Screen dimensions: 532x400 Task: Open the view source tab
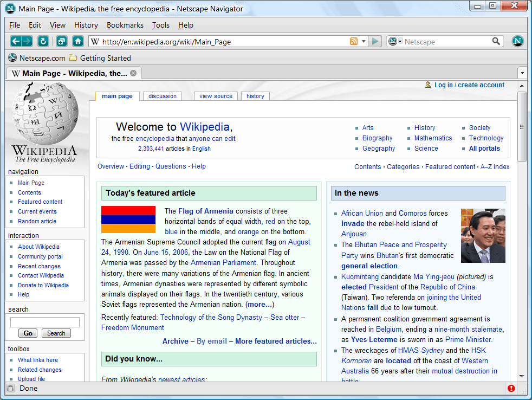(x=216, y=96)
